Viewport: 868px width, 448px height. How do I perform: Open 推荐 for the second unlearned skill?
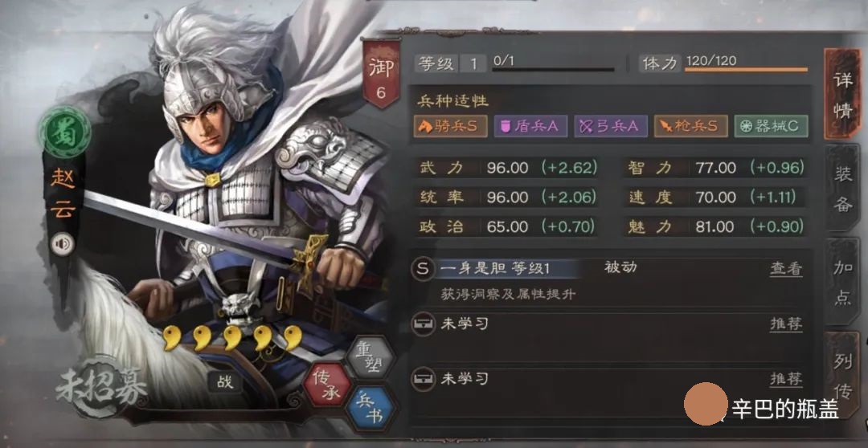785,378
